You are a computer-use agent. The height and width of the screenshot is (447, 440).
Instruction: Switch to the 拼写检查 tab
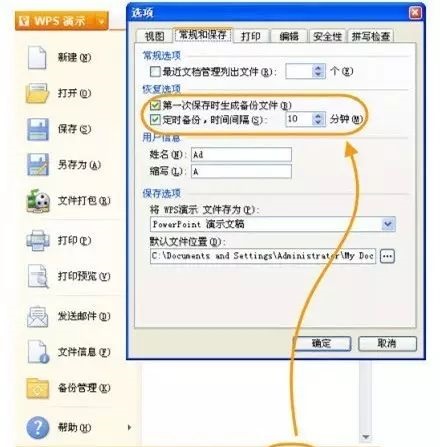pyautogui.click(x=371, y=36)
